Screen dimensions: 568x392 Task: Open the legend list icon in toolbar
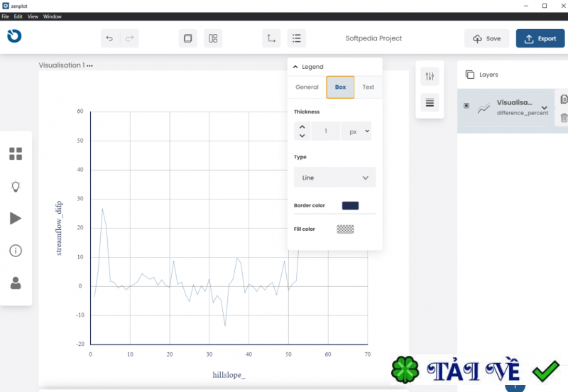tap(297, 38)
